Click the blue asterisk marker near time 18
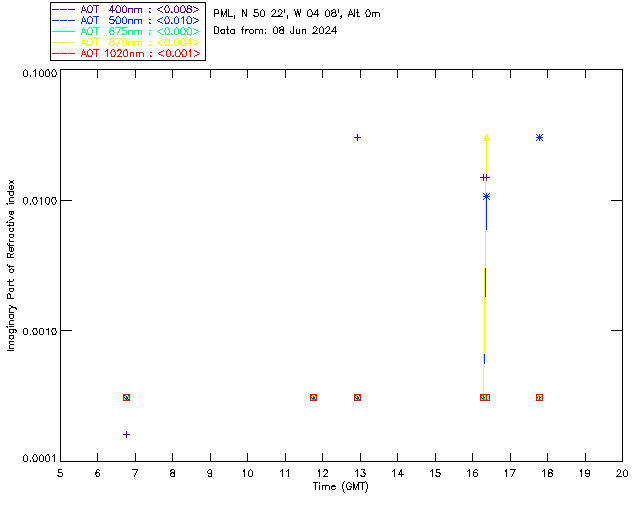Image resolution: width=640 pixels, height=512 pixels. tap(540, 138)
